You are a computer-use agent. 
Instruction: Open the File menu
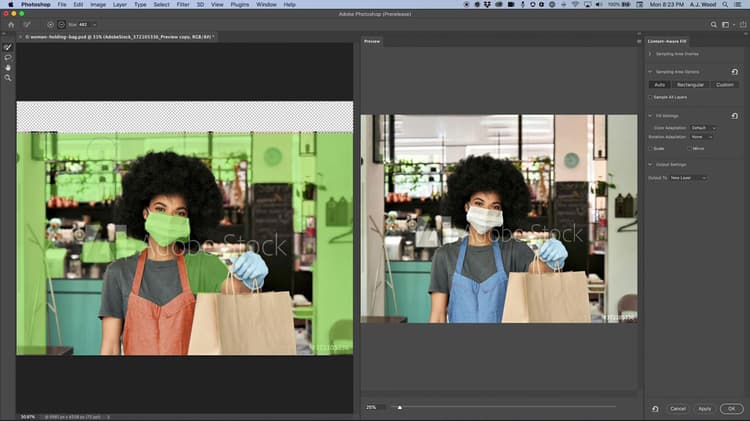[62, 4]
